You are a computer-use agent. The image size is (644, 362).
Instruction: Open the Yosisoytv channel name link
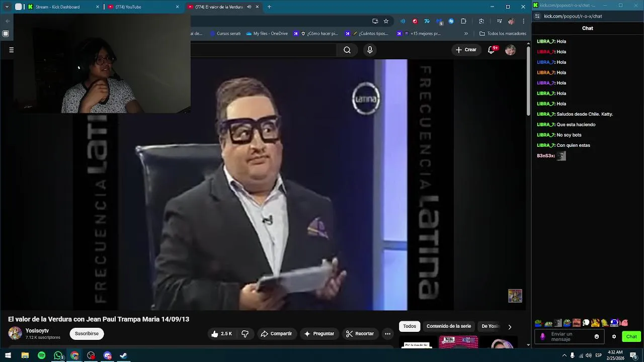(x=37, y=331)
